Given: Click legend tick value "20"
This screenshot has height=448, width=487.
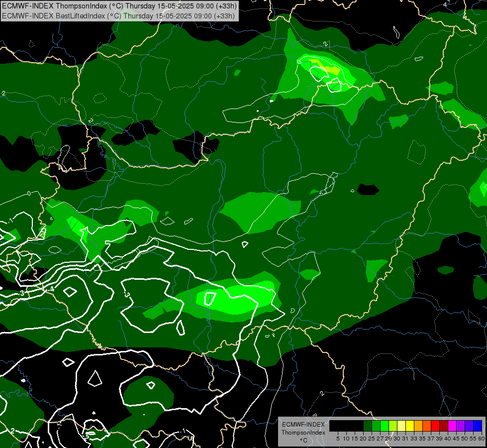Looking at the screenshot, I should pyautogui.click(x=364, y=439).
